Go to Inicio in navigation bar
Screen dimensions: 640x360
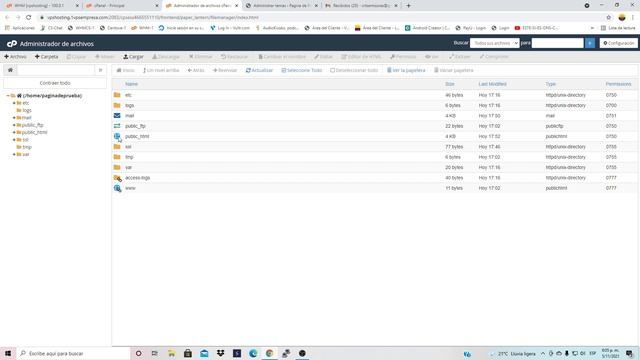click(x=125, y=70)
